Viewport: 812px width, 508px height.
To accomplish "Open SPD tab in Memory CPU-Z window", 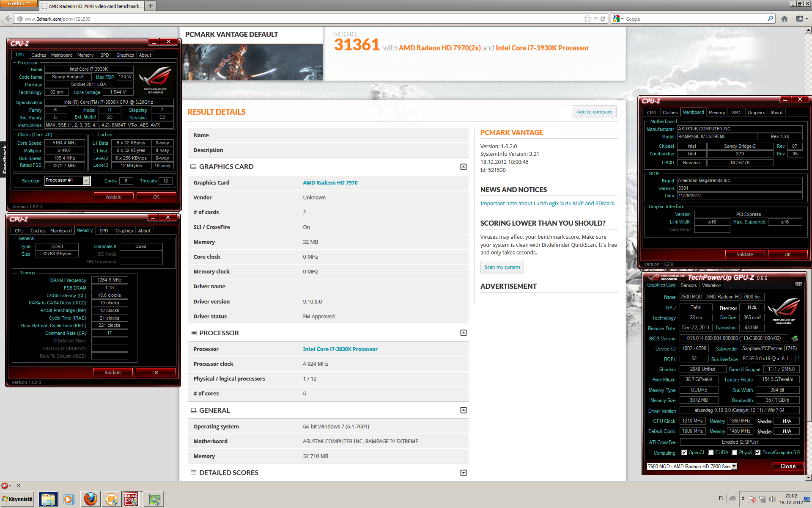I will [x=104, y=231].
